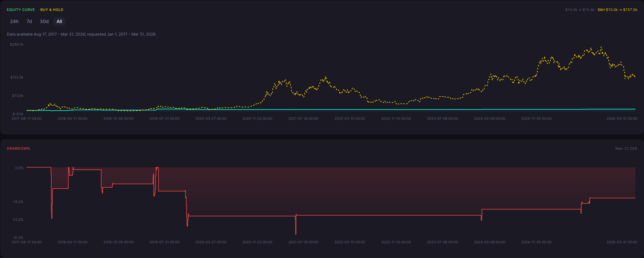
Task: Click equity chart date 2020-11-22 00:00
Action: [x=257, y=118]
